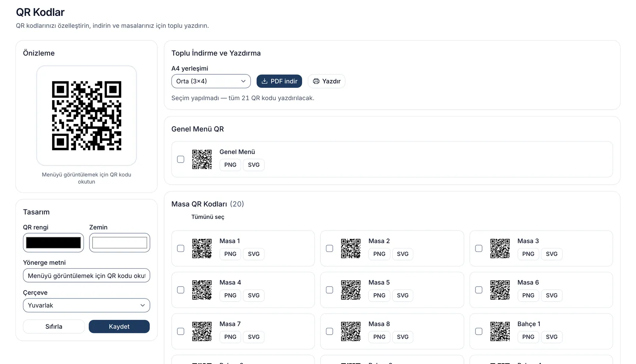
Task: Get the Masa 8 SVG file
Action: [x=403, y=337]
